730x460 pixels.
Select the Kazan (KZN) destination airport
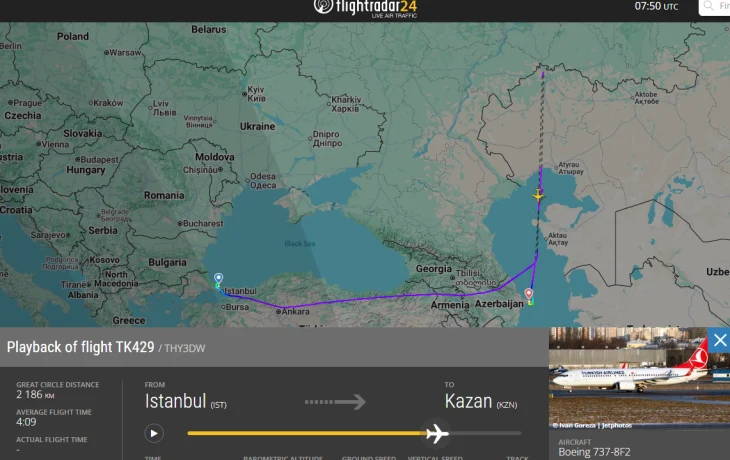click(480, 401)
